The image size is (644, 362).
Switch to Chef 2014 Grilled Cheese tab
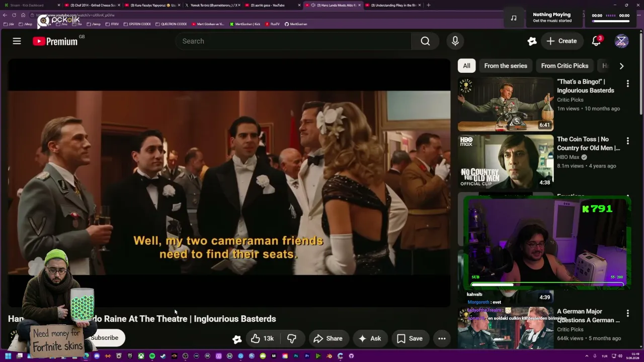[93, 5]
